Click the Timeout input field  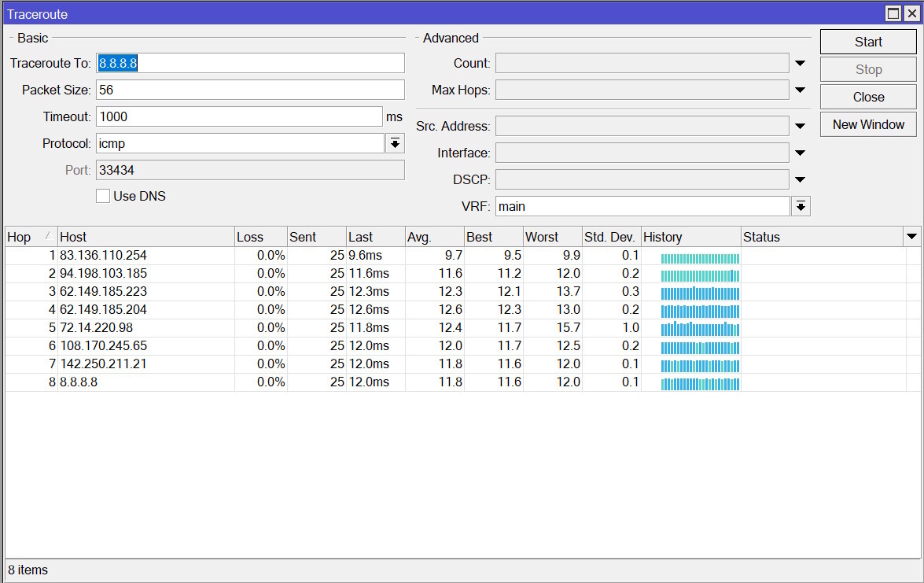point(236,116)
